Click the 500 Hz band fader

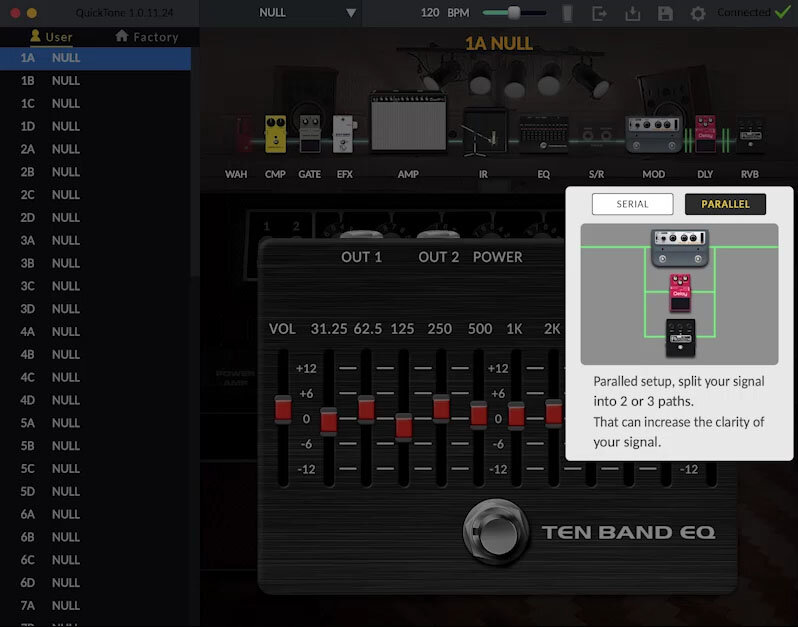478,415
